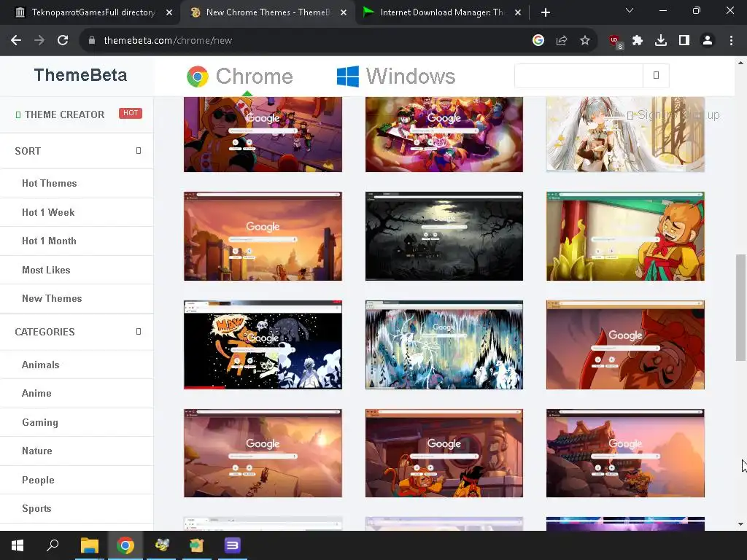Image resolution: width=747 pixels, height=560 pixels.
Task: Sort by Hot 1 Month
Action: coord(49,241)
